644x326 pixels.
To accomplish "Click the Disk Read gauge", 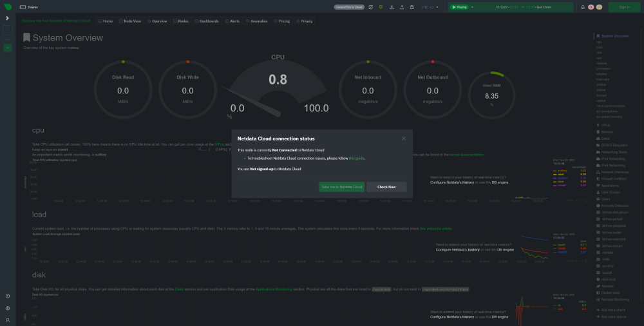I will 123,90.
